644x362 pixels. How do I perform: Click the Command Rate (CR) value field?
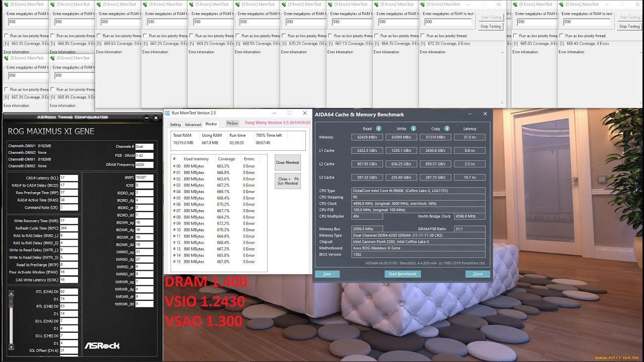point(69,207)
